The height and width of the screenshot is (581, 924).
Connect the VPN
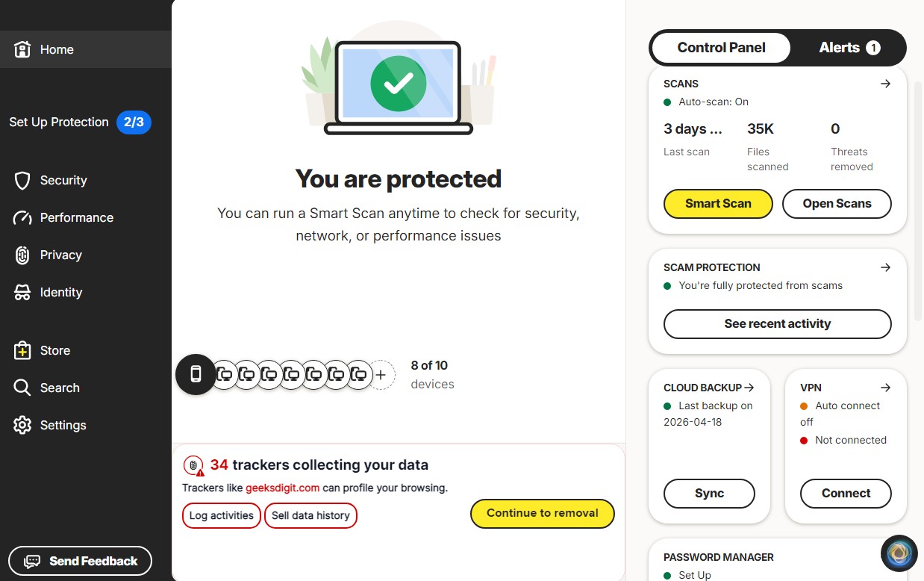846,494
